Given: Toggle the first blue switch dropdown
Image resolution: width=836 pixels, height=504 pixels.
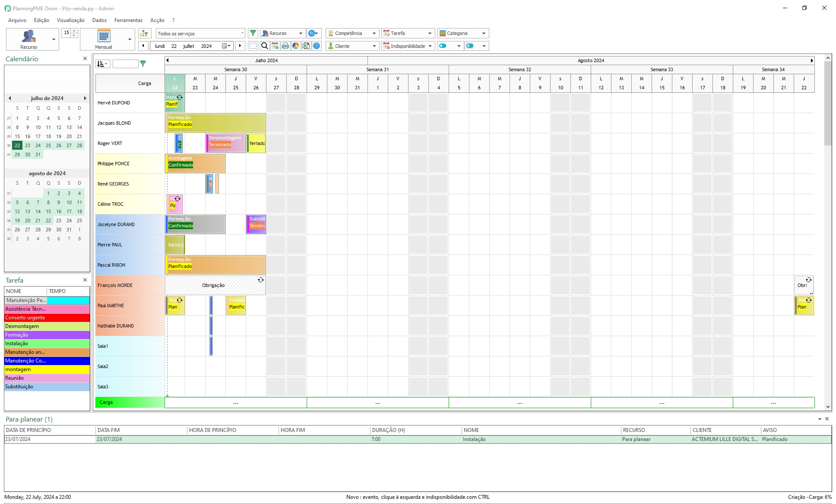Looking at the screenshot, I should (450, 46).
